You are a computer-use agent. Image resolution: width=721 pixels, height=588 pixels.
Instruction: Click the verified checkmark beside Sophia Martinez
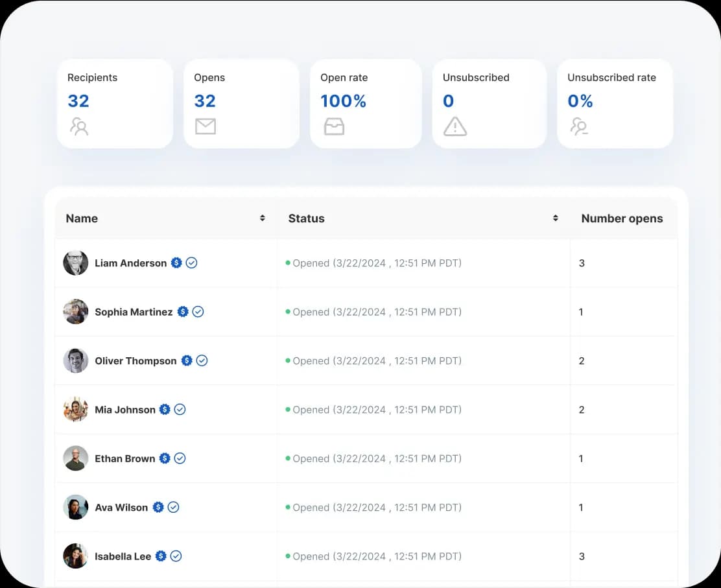click(x=198, y=312)
